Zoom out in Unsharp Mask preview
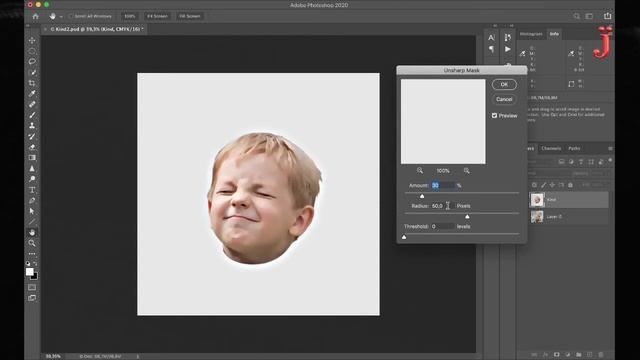 (x=420, y=171)
